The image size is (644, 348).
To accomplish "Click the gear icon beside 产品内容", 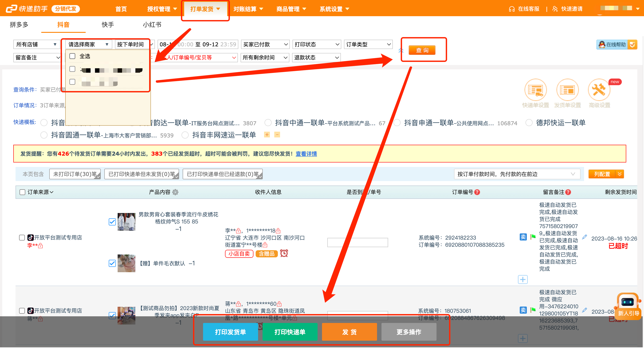I will 176,192.
